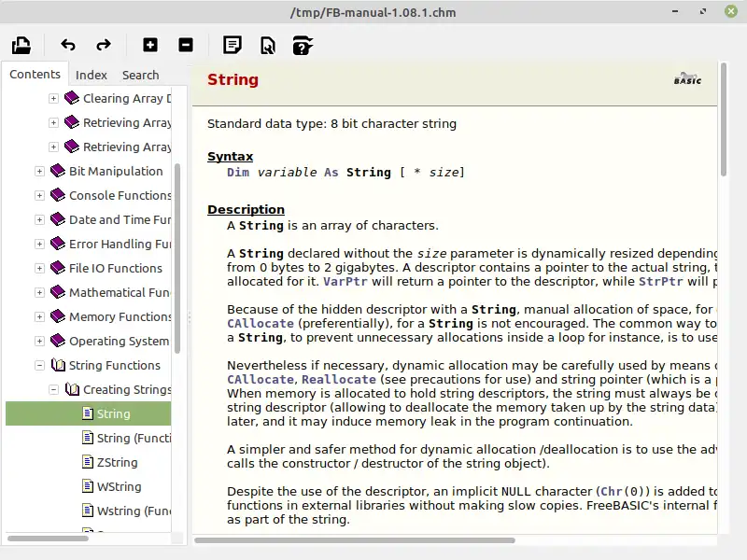The width and height of the screenshot is (747, 560).
Task: Click the page icon beside ZString
Action: click(88, 461)
